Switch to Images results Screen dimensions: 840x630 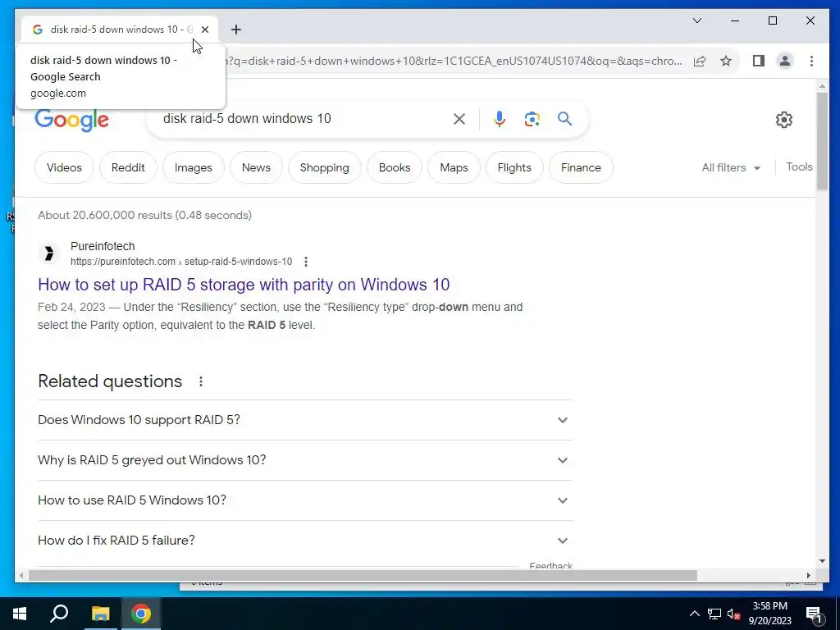(194, 167)
